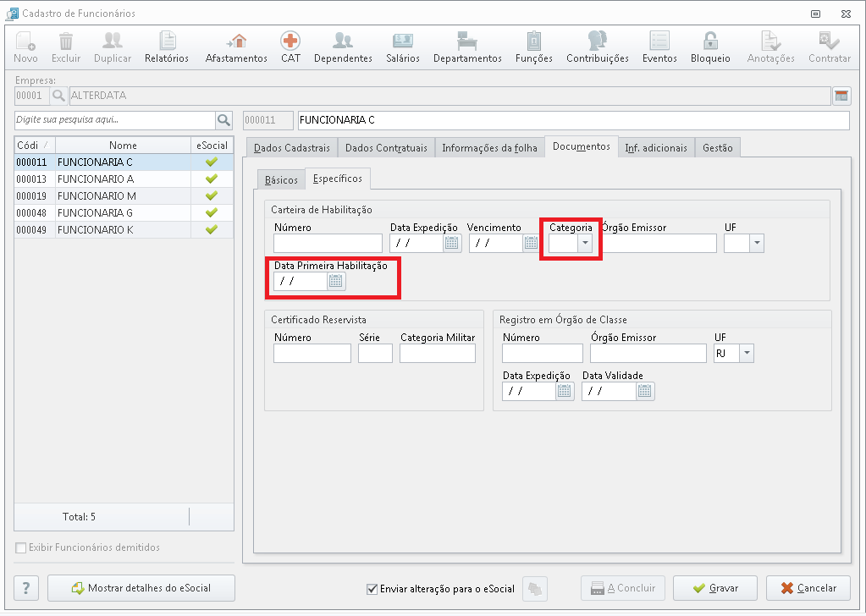Uncheck Enviar alteração para o eSocial

pos(372,589)
